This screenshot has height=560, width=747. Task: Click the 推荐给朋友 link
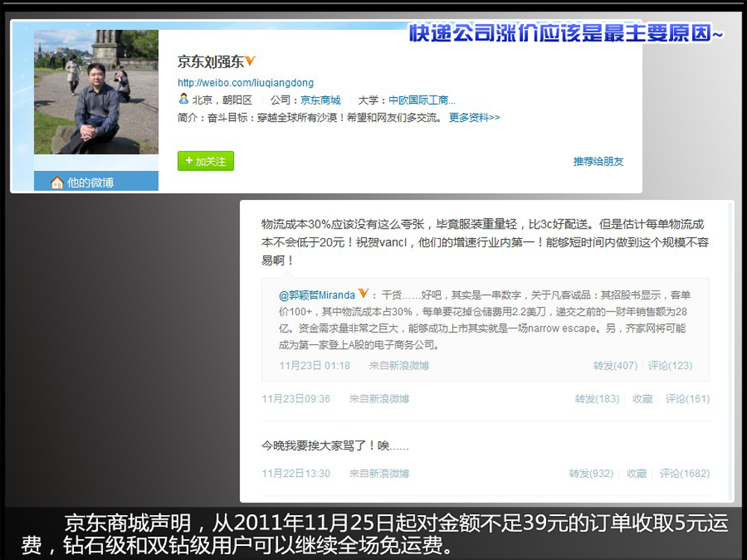pos(598,161)
